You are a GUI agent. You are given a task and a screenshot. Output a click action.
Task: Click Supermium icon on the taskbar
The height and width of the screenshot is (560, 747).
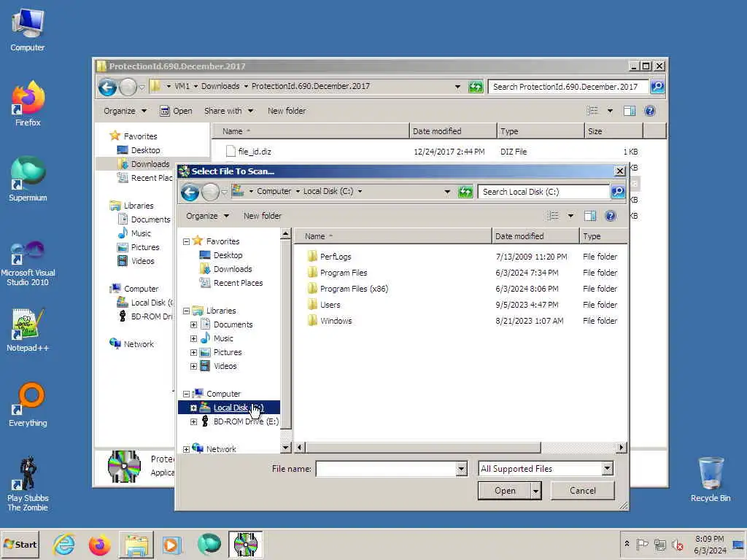coord(209,544)
